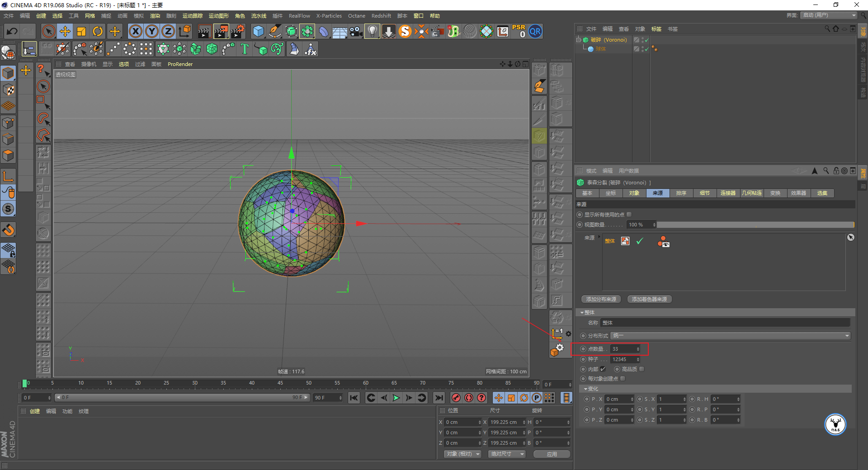Image resolution: width=868 pixels, height=470 pixels.
Task: Jump to the start of the timeline
Action: click(x=354, y=398)
